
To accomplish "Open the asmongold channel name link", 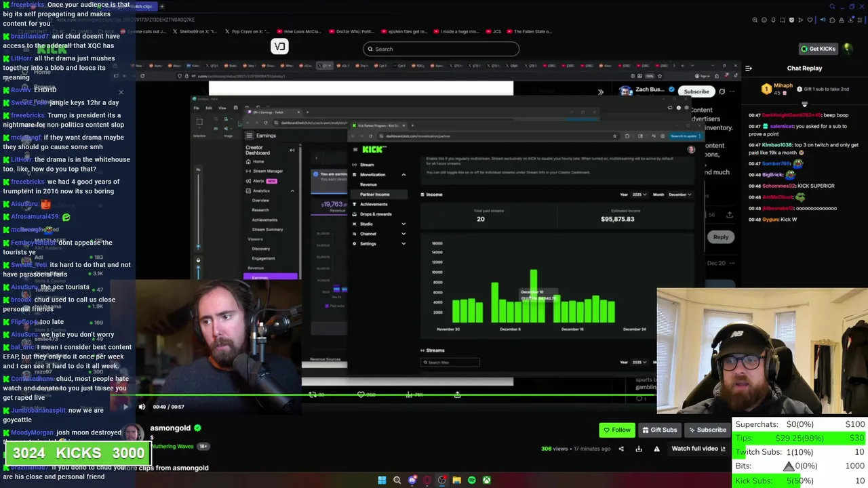I will [x=170, y=428].
